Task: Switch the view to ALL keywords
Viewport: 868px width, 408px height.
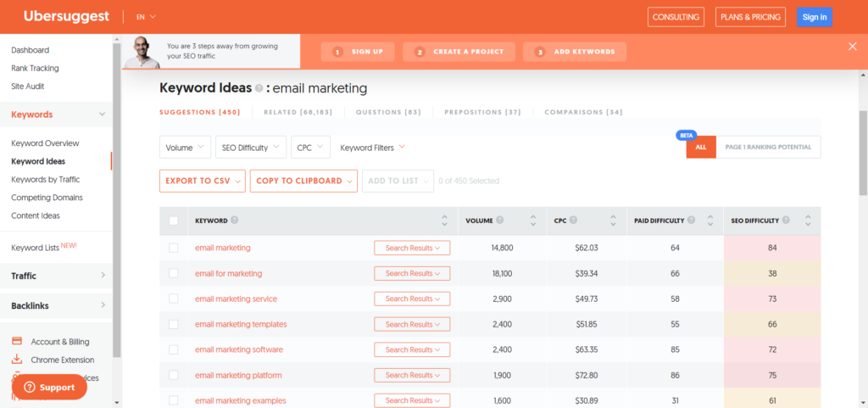Action: (701, 148)
